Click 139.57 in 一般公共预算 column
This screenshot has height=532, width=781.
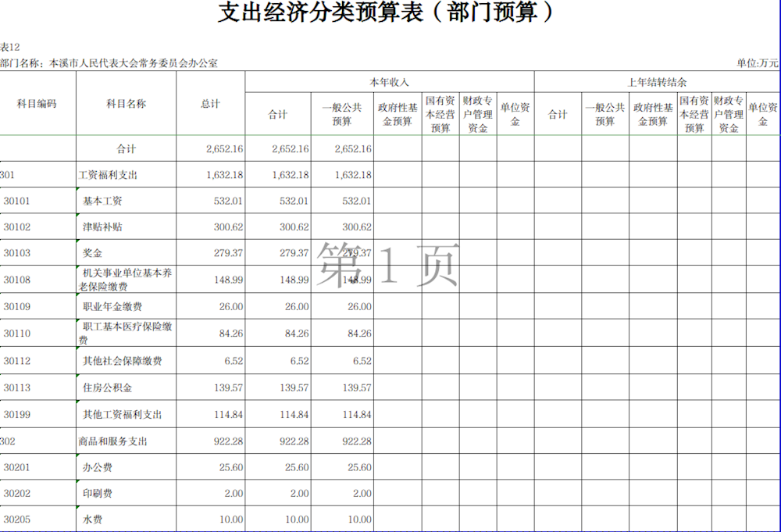click(x=357, y=387)
